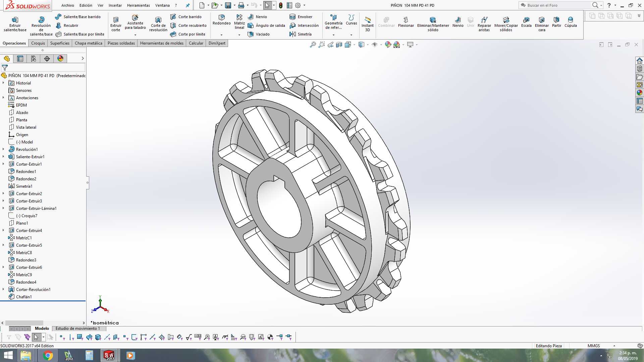Click the Ángulo de salida button

(266, 25)
